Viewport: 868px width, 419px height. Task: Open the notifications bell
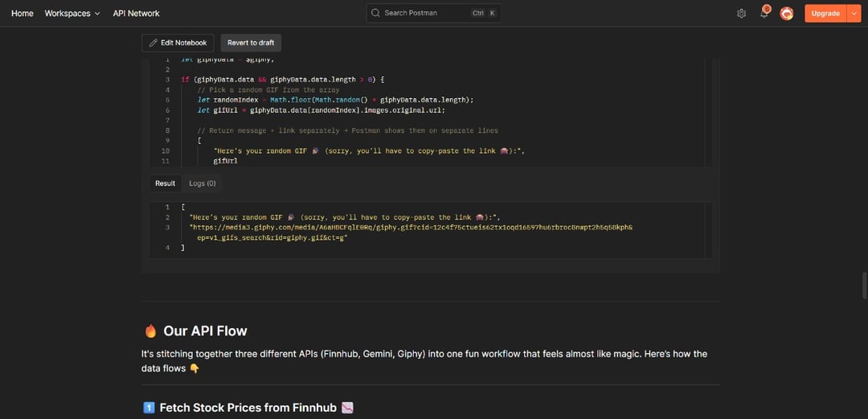(764, 14)
